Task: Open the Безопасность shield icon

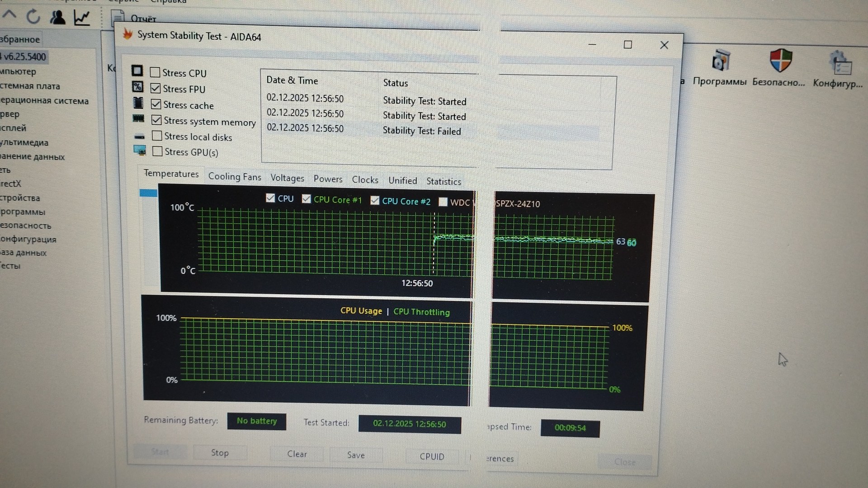Action: [x=781, y=61]
